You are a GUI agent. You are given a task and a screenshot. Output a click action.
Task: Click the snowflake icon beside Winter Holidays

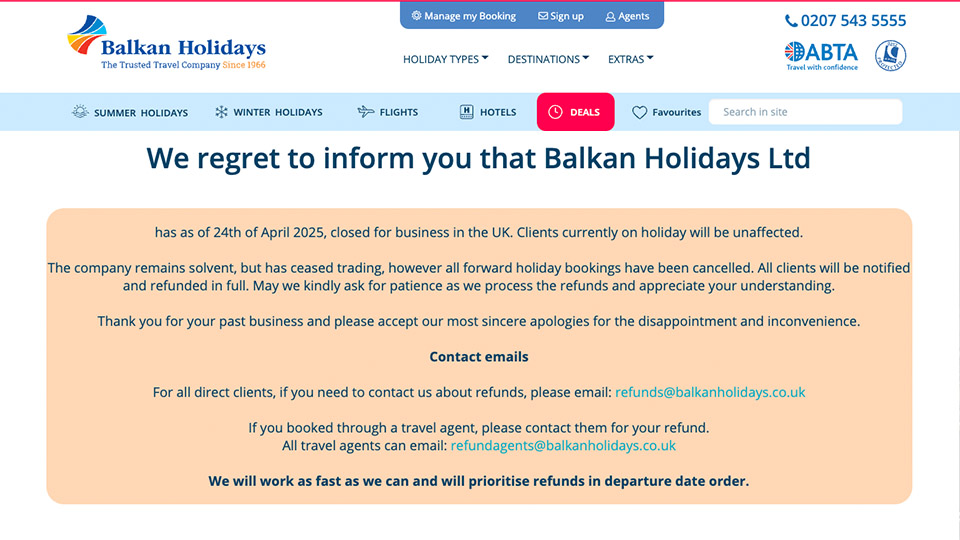[x=221, y=112]
